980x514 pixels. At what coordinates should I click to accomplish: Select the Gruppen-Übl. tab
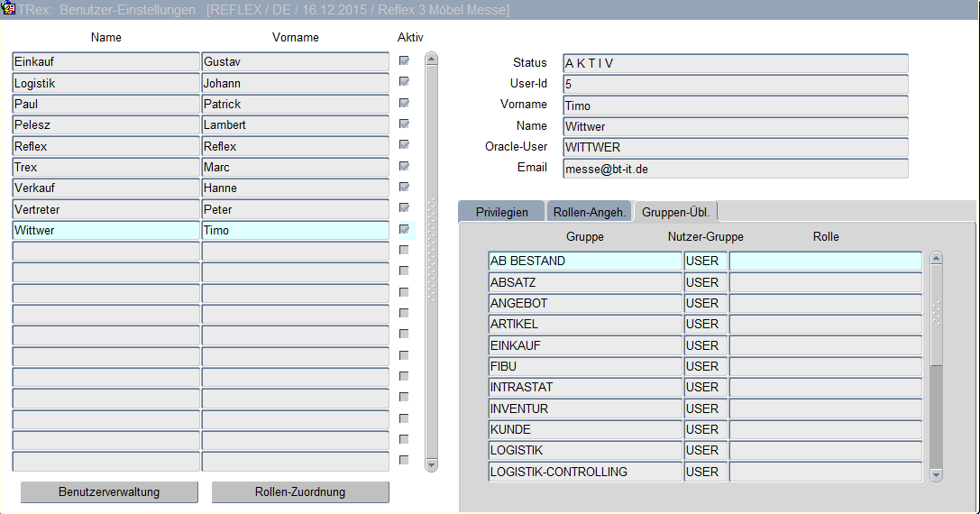(675, 212)
